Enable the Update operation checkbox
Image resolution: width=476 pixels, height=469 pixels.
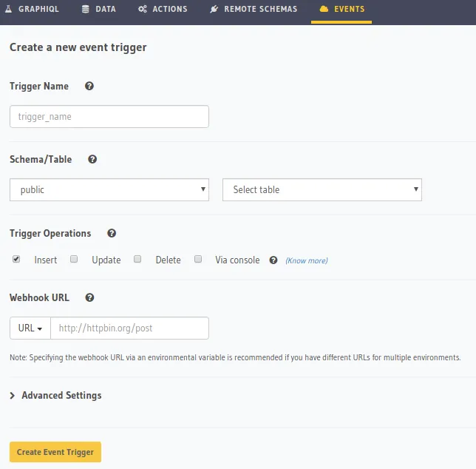coord(74,260)
